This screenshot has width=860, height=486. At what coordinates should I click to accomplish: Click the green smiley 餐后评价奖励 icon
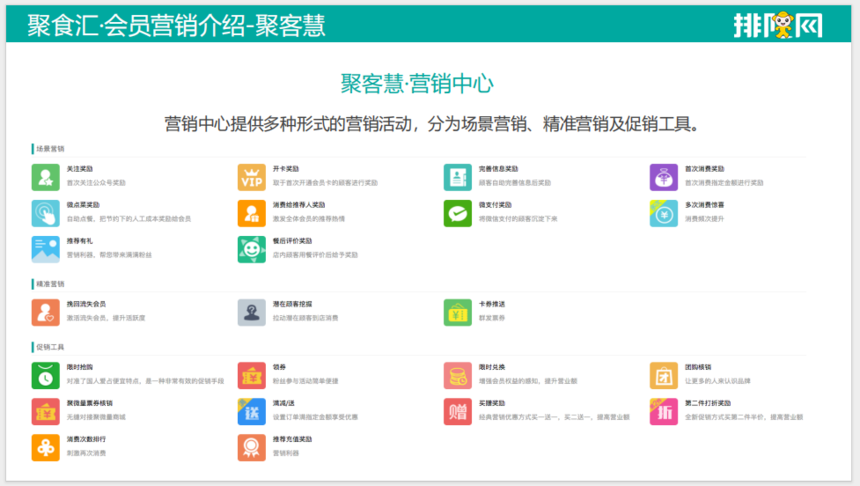tap(252, 250)
